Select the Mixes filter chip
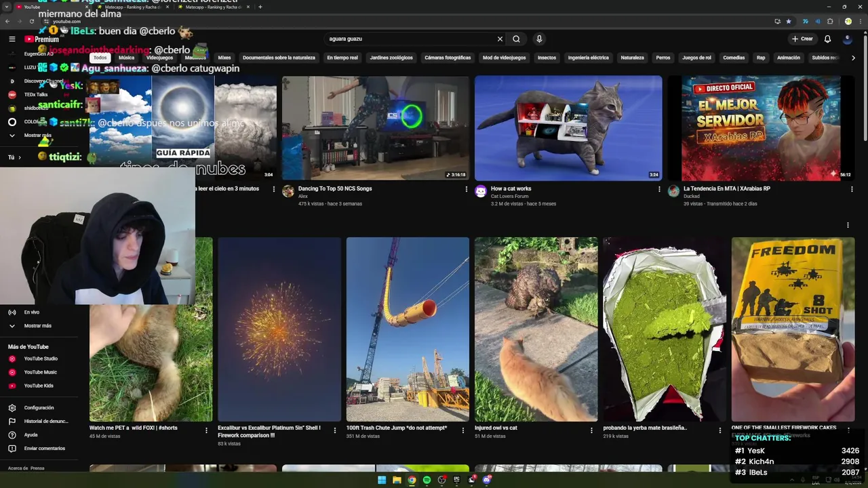 tap(224, 58)
